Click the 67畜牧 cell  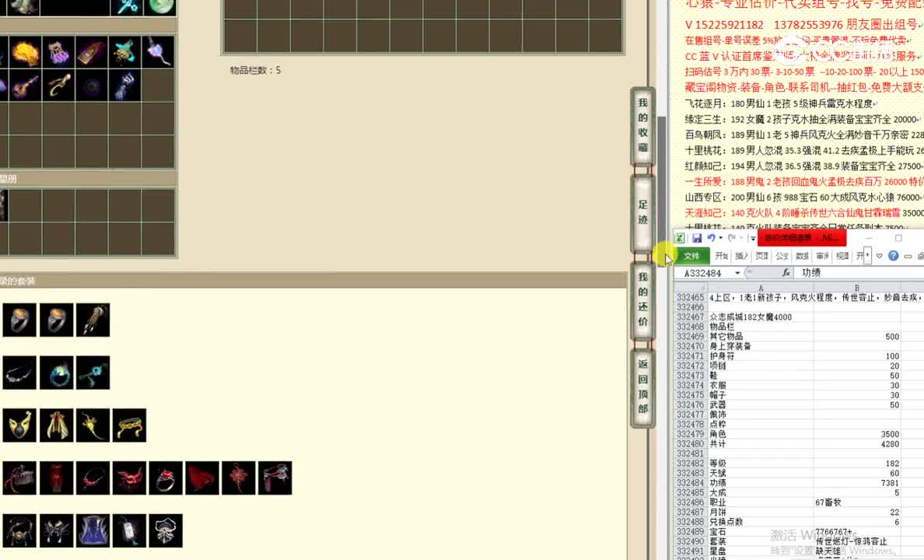click(x=857, y=502)
